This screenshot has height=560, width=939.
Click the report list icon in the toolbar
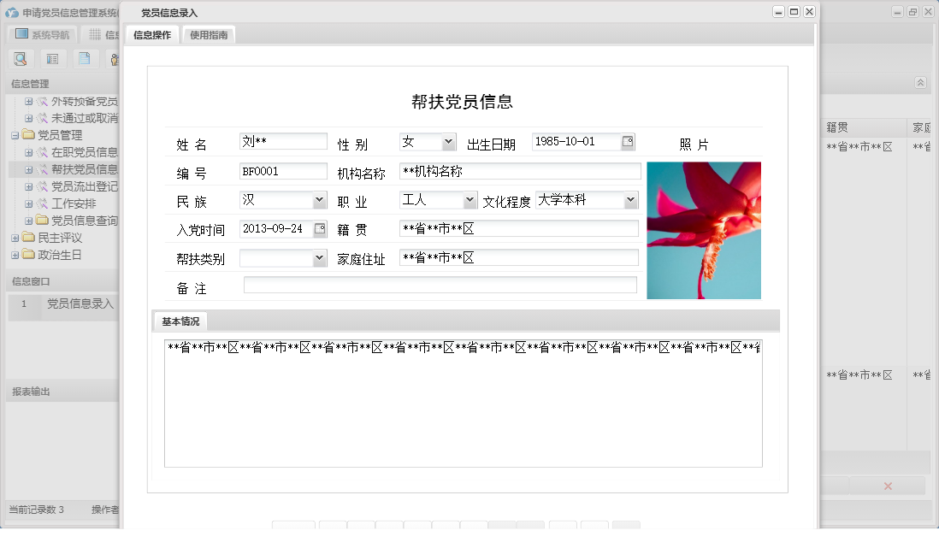coord(52,58)
